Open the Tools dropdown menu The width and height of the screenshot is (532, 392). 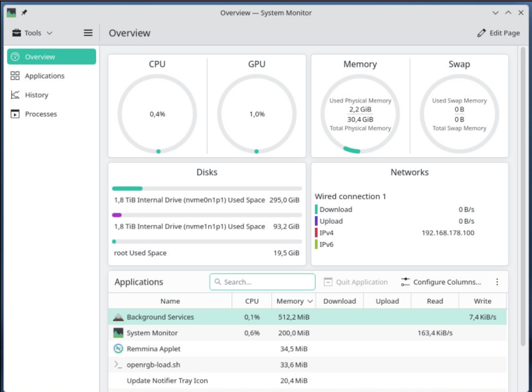(x=32, y=33)
